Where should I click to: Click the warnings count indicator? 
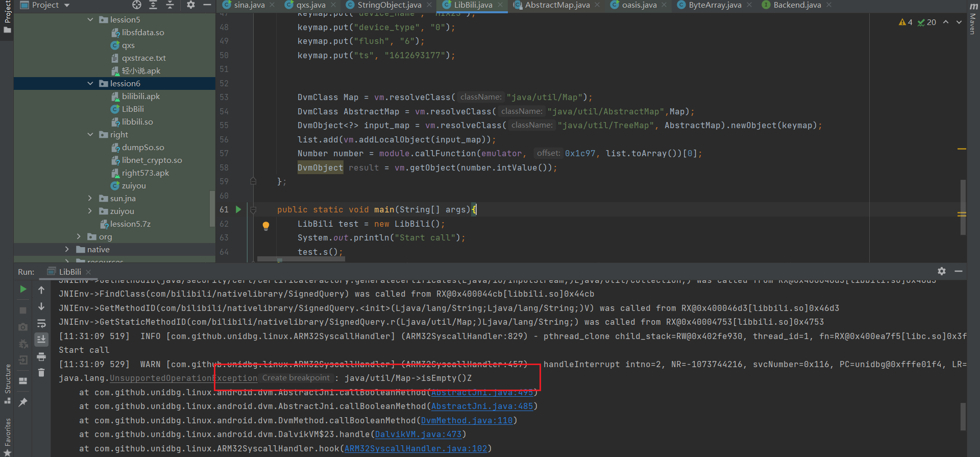[905, 22]
